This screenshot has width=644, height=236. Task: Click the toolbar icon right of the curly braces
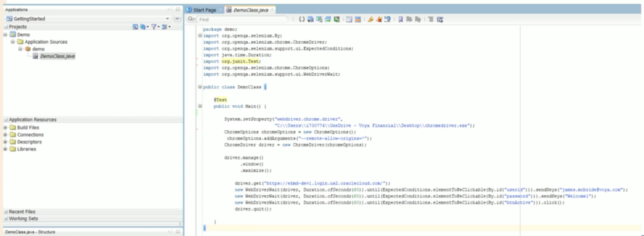tap(311, 19)
